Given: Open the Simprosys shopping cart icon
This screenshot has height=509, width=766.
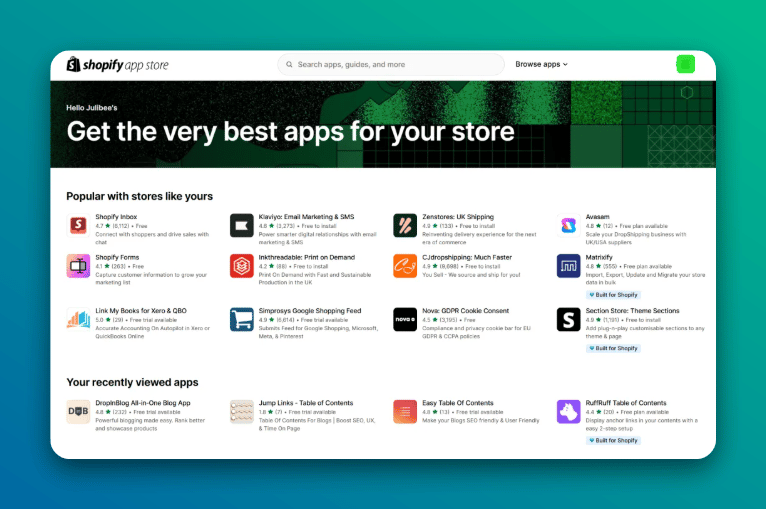Looking at the screenshot, I should click(242, 319).
